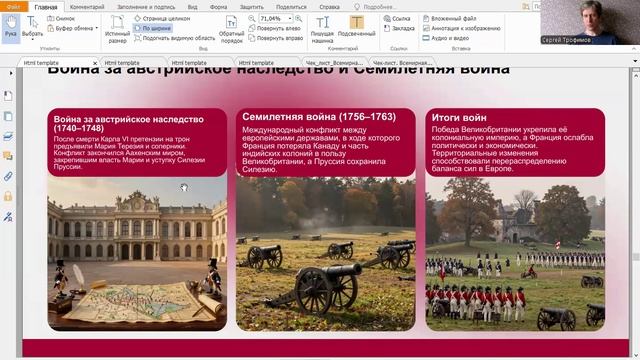Open the document tabs list arrow

coord(635,61)
